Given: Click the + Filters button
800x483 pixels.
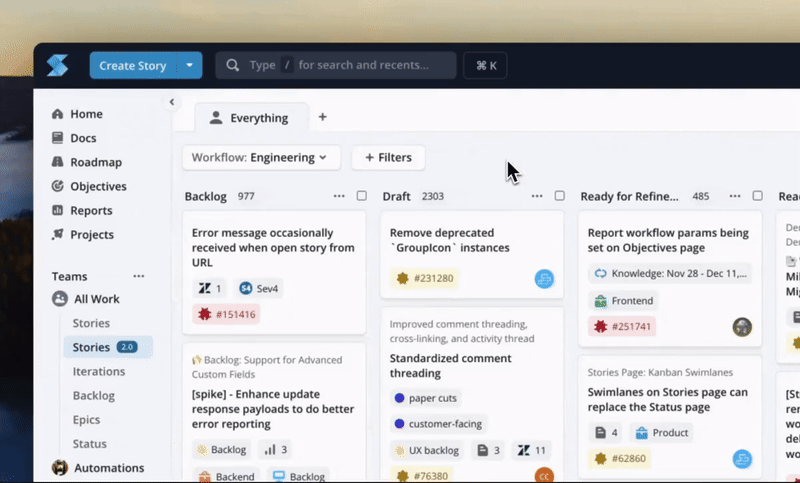Looking at the screenshot, I should click(388, 158).
